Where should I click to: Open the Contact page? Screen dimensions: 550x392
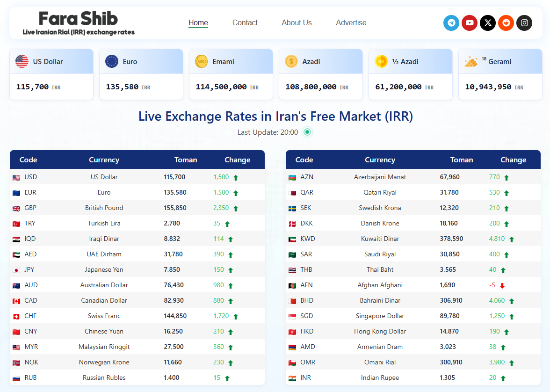coord(245,23)
